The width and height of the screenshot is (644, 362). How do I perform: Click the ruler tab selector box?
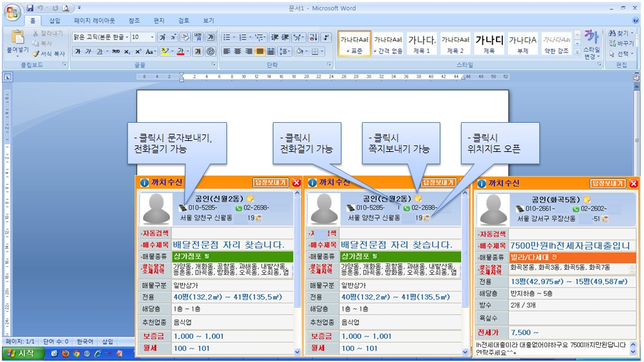click(6, 77)
